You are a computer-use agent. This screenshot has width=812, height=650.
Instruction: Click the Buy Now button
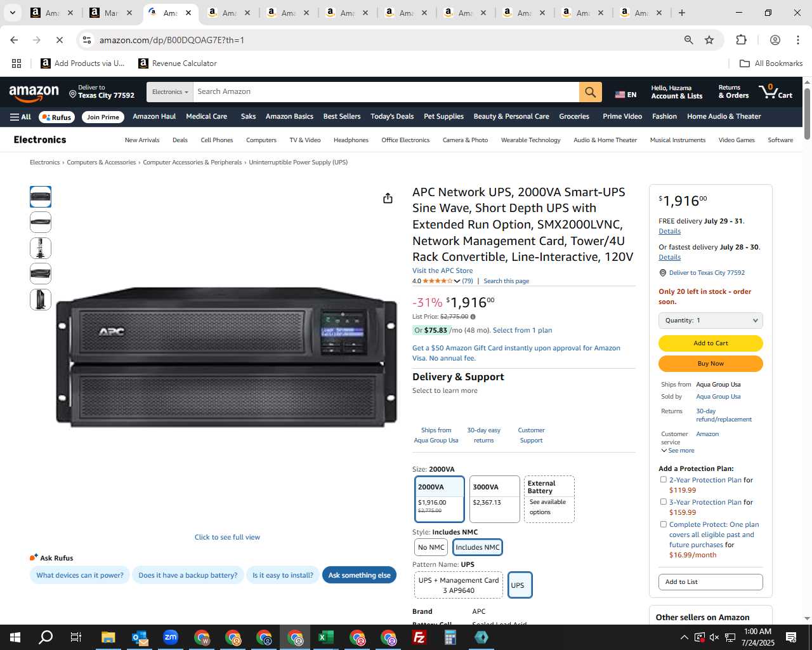click(710, 364)
